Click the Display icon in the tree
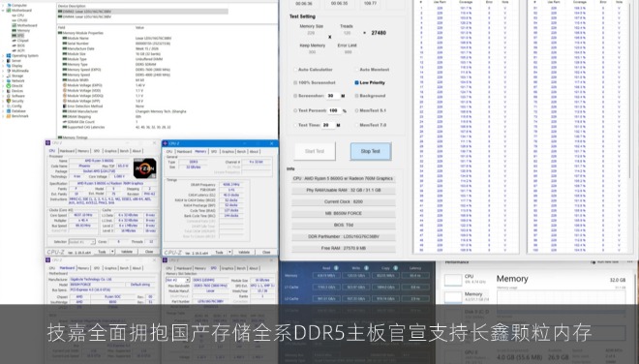 [x=9, y=66]
